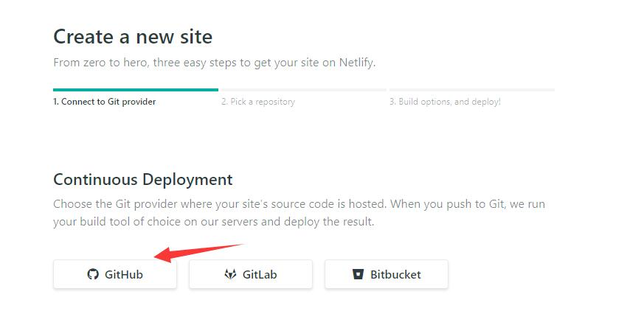This screenshot has height=311, width=644.
Task: Choose GitHub as the Git provider
Action: (115, 274)
